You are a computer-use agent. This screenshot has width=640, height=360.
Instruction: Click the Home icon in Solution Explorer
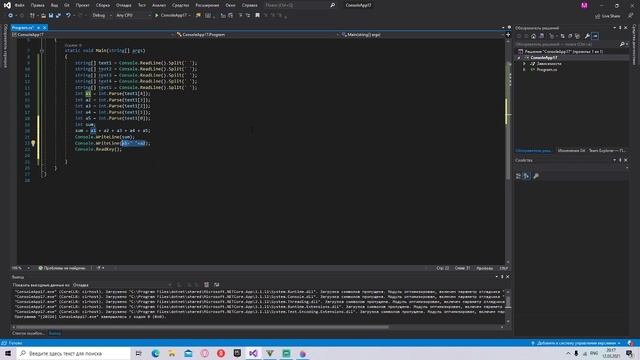(533, 36)
